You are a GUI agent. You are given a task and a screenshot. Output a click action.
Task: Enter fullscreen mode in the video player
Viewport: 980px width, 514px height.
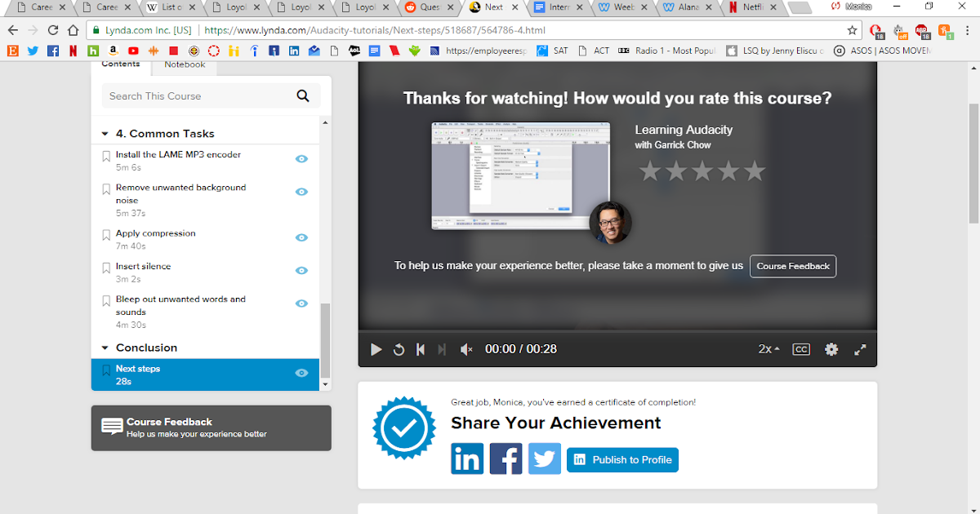point(860,349)
